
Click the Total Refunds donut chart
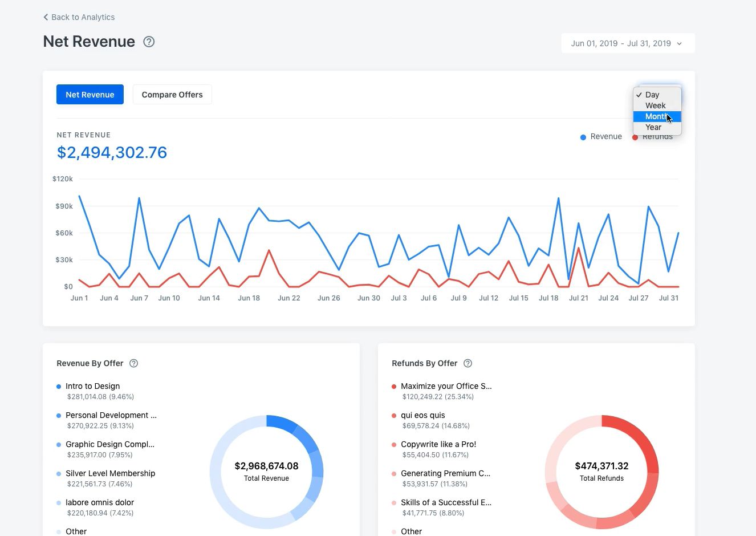pos(601,472)
